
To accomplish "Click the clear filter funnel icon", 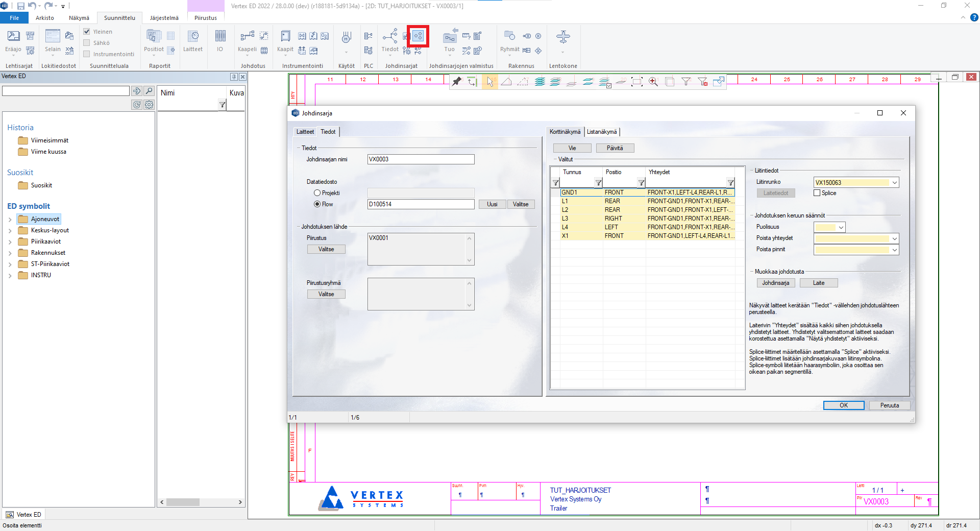I will coord(703,82).
